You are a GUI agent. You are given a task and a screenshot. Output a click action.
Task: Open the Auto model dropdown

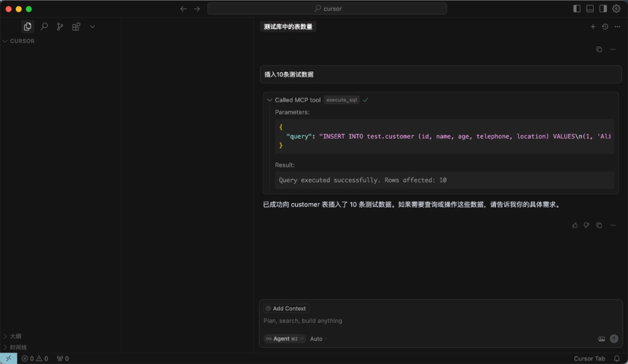tap(316, 338)
